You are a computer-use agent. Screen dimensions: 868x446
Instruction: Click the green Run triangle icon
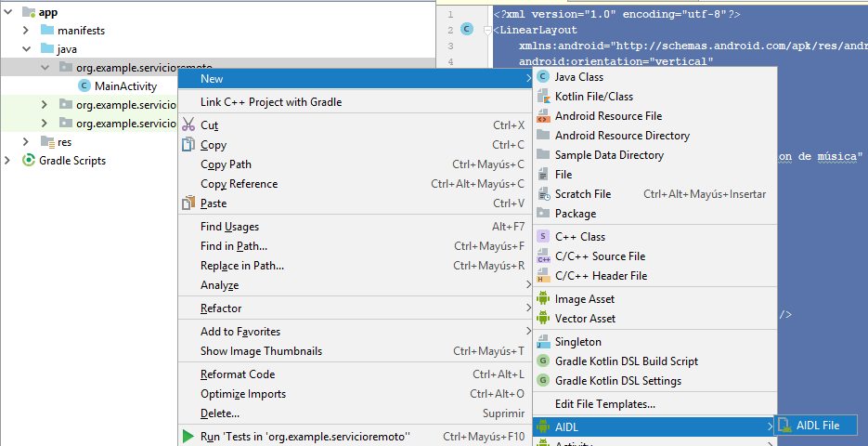188,437
